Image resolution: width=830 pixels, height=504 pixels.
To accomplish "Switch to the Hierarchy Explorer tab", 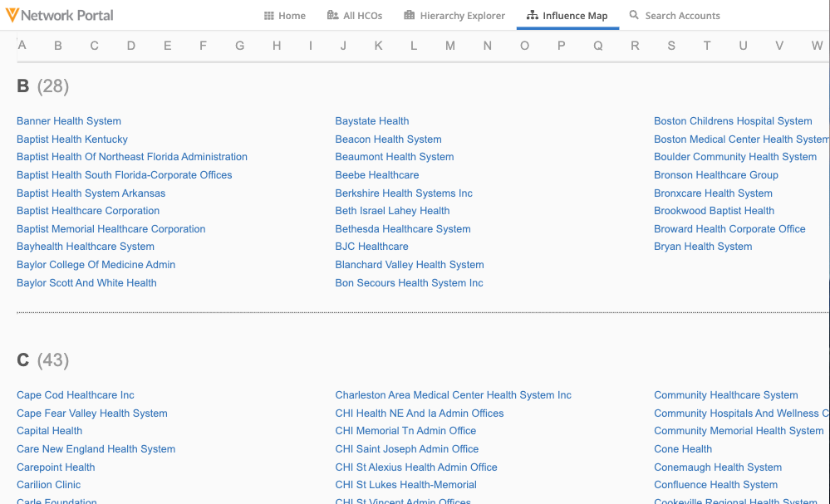I will [x=462, y=16].
